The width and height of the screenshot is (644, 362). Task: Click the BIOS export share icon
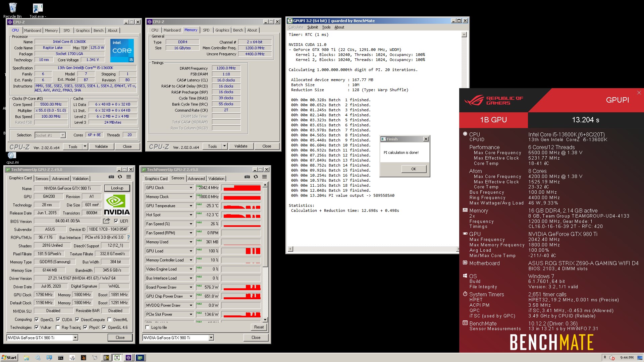pos(106,221)
